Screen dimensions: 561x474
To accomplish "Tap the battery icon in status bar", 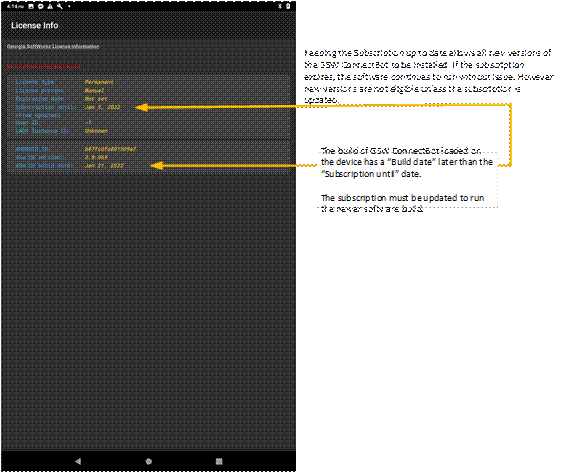I will tap(288, 6).
